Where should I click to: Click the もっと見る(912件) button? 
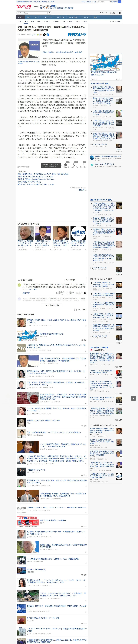(x=52, y=305)
